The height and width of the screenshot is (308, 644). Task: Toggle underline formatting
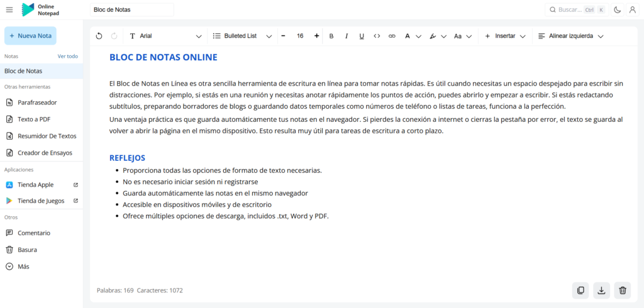click(362, 36)
